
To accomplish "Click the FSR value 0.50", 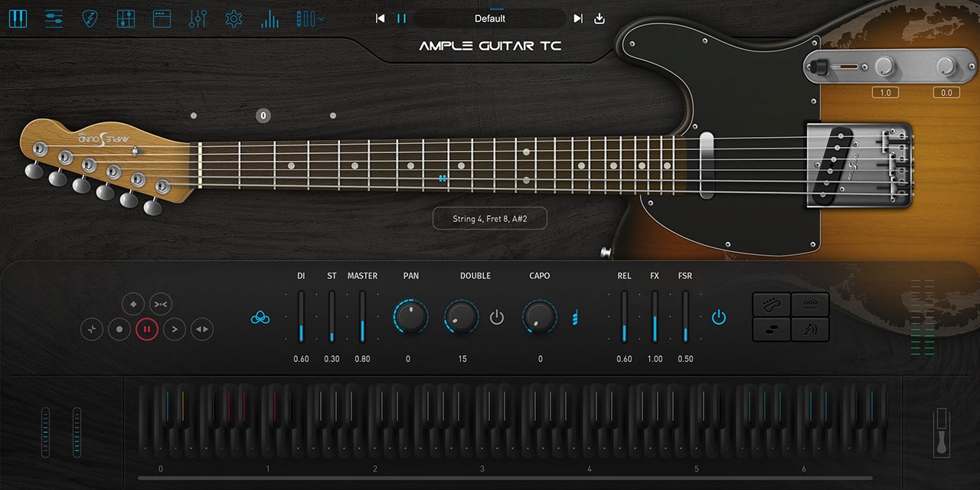I will click(x=685, y=359).
